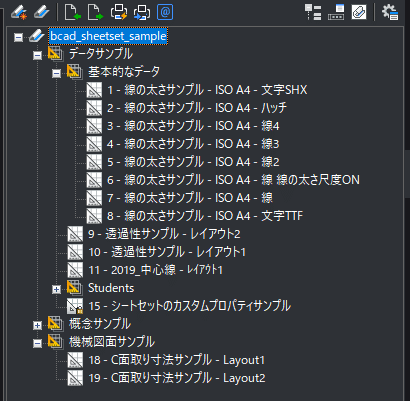Toggle the details panel layout icon
This screenshot has height=401, width=410.
tap(336, 12)
